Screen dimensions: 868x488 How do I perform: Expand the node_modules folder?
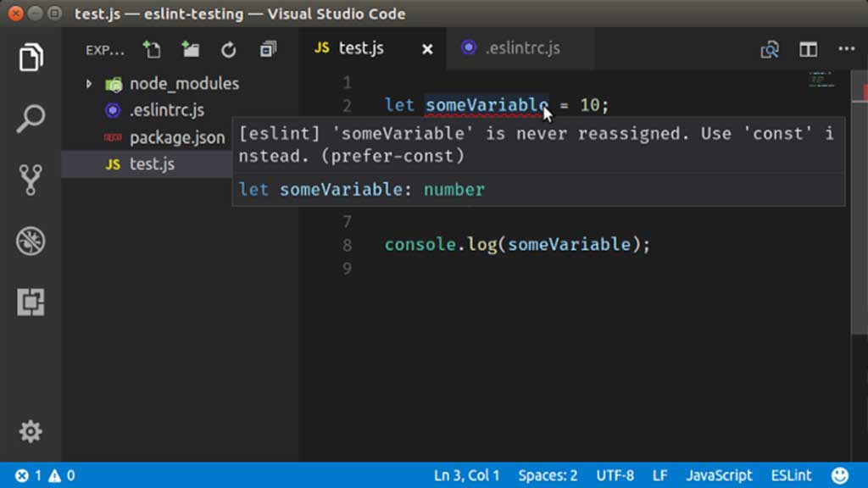point(88,84)
